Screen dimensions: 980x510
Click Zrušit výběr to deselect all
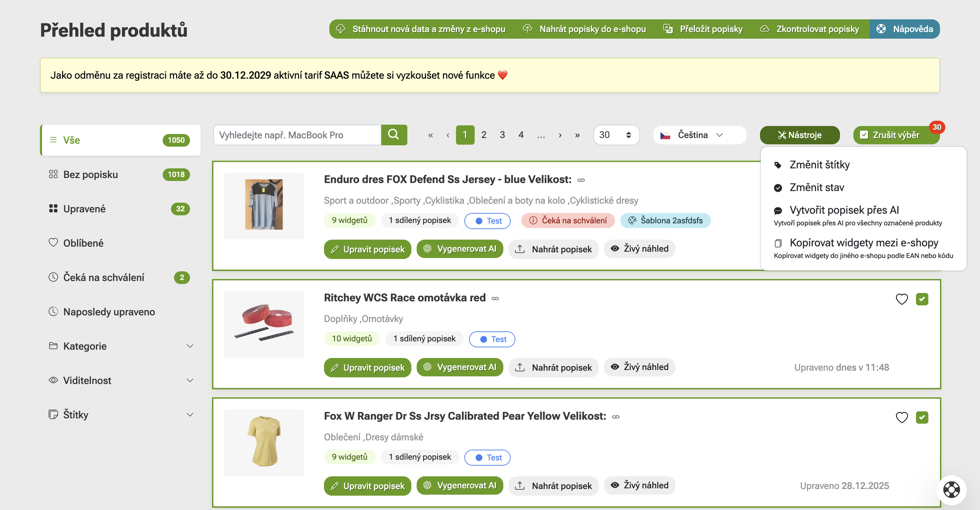pyautogui.click(x=895, y=135)
